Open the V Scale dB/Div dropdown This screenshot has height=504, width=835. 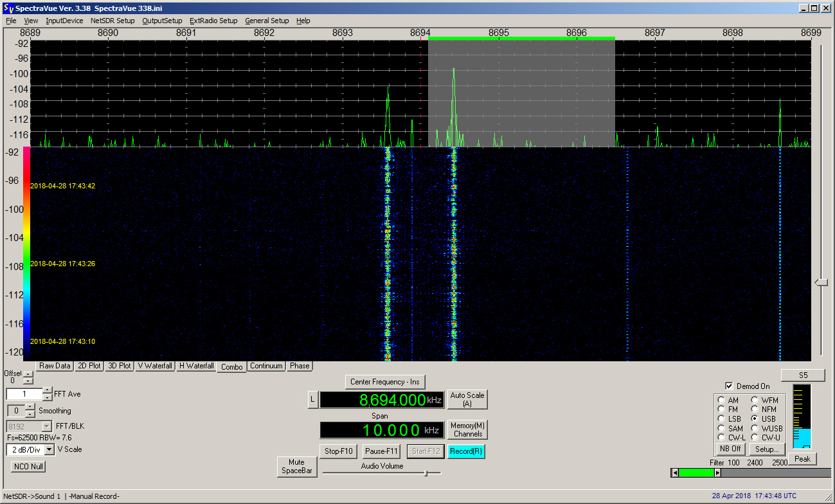[x=49, y=449]
